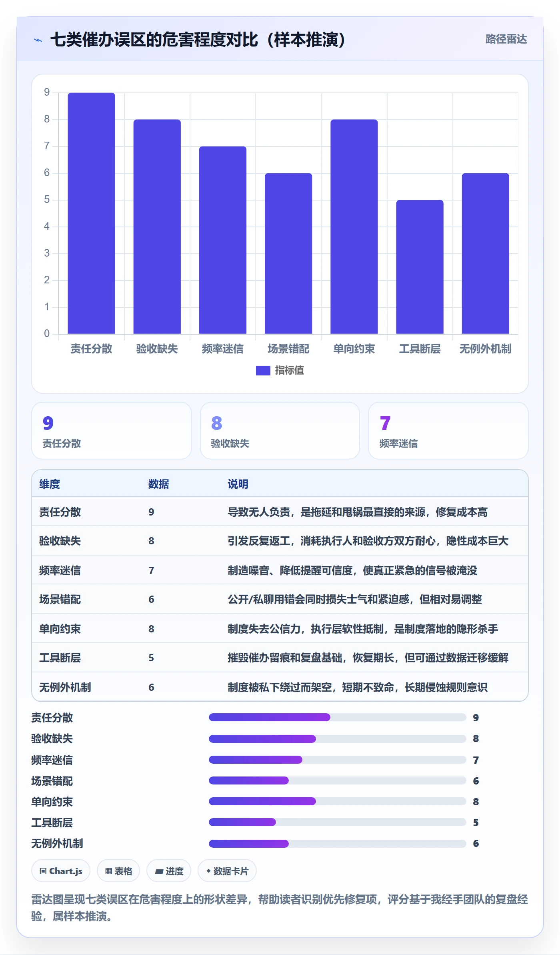The image size is (560, 955).
Task: Click the 工具断层 x-axis label under the chart
Action: (x=420, y=349)
